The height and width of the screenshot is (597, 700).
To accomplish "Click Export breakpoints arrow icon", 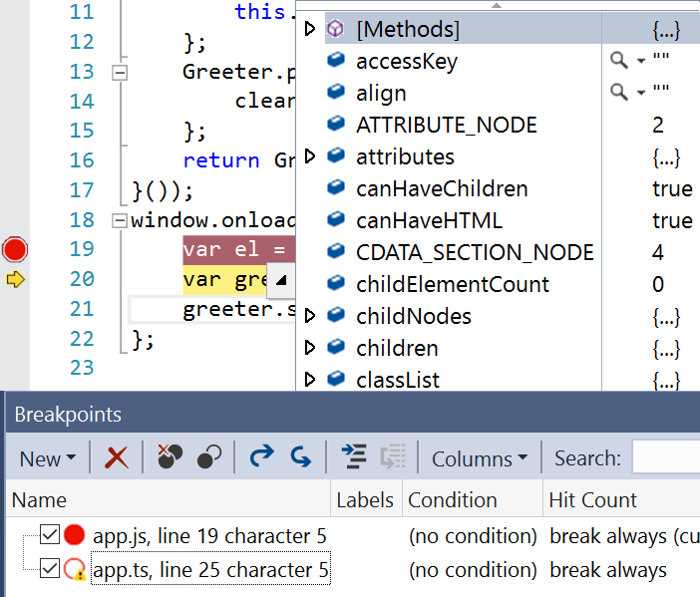I will 261,456.
